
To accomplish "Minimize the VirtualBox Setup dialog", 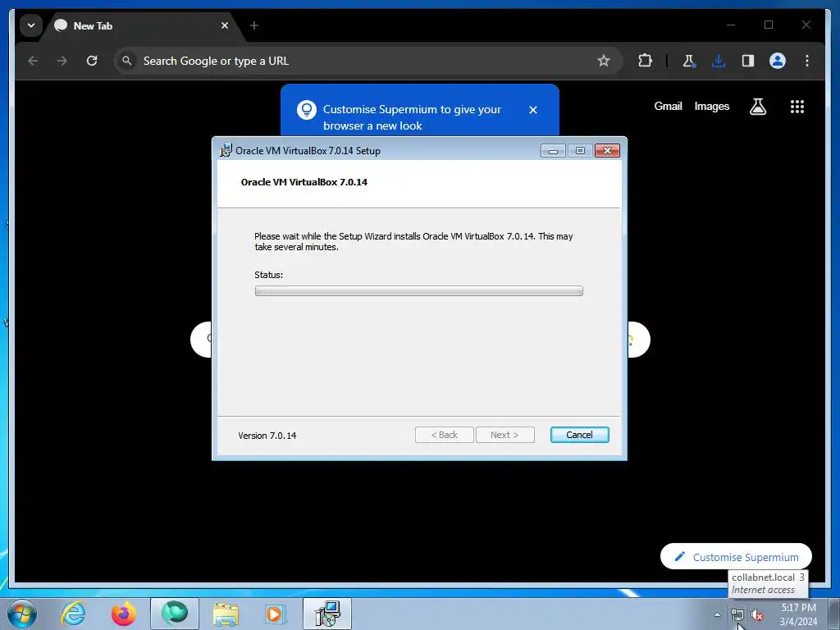I will pos(553,151).
